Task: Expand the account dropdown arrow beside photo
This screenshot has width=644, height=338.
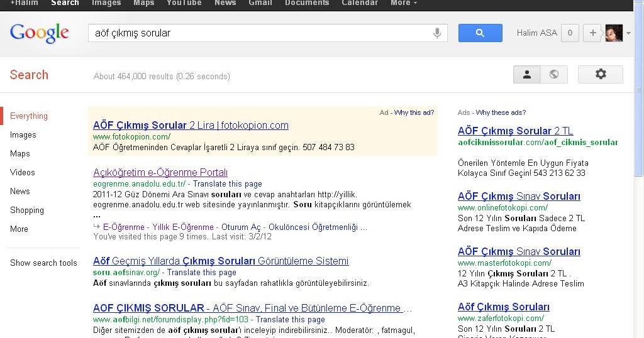Action: (629, 34)
